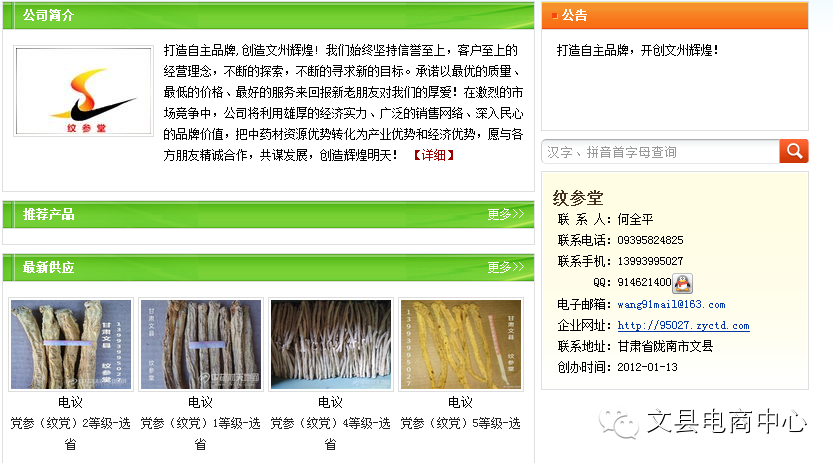Visit http://95027.zyctd.com website link
The height and width of the screenshot is (463, 833).
click(x=683, y=325)
